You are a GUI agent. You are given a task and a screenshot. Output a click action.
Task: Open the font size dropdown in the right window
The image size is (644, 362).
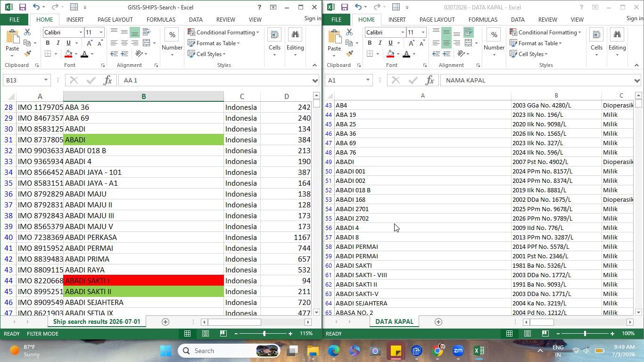[423, 32]
